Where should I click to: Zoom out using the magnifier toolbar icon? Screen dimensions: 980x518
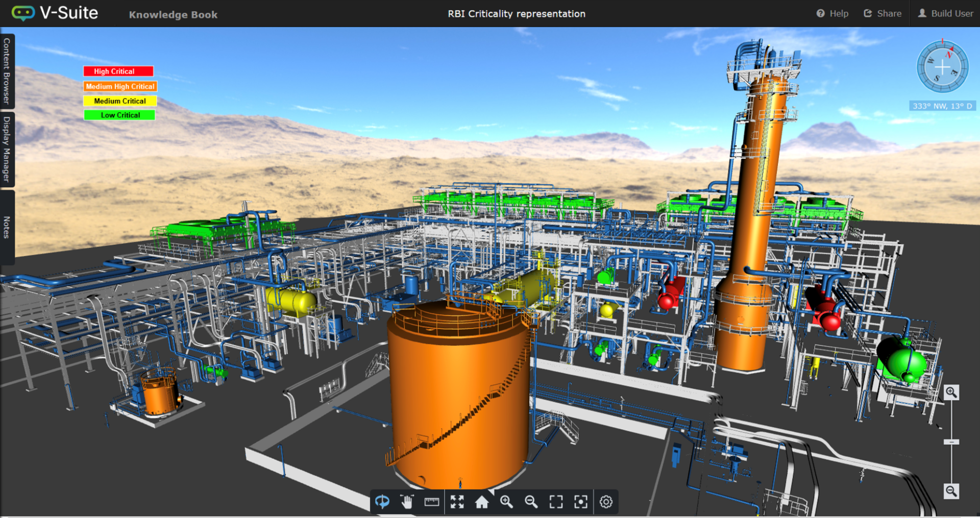(x=531, y=502)
